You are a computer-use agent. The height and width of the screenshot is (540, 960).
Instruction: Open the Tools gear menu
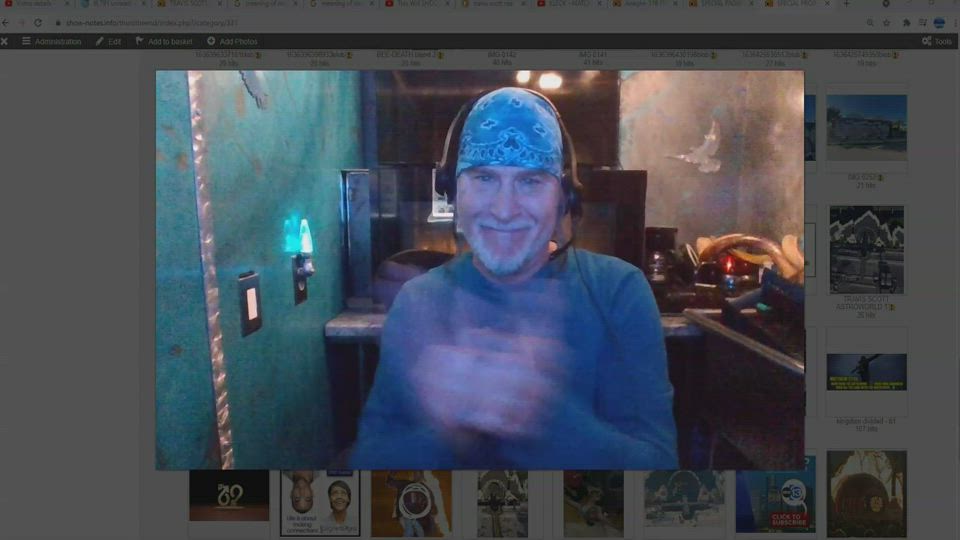tap(927, 41)
